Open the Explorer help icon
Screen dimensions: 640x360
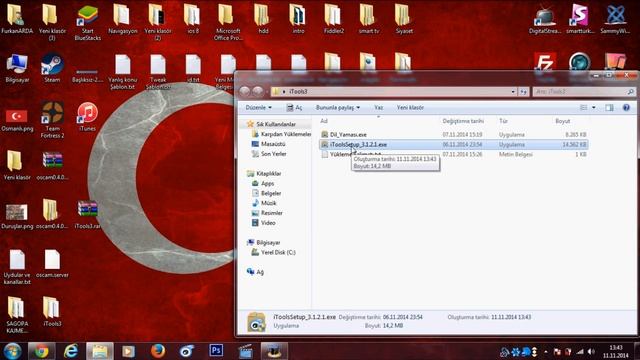pyautogui.click(x=626, y=107)
